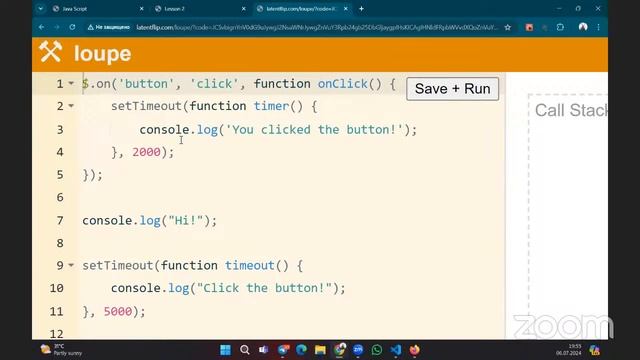Click the 2000 delay value on line 4

click(x=146, y=152)
